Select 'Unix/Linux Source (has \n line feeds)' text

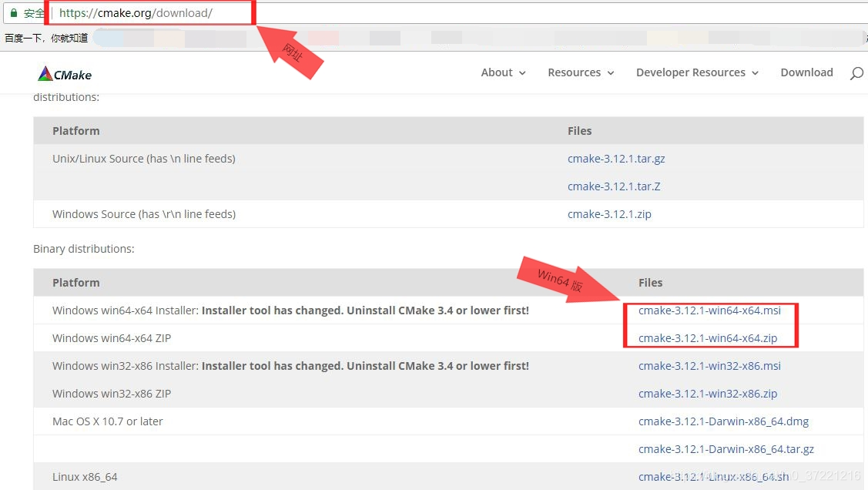[x=144, y=159]
